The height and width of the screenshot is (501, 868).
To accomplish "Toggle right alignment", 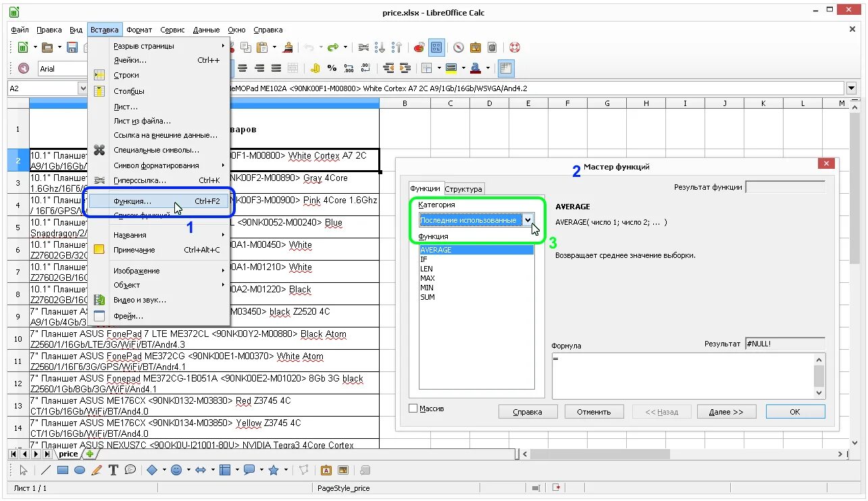I will 259,68.
